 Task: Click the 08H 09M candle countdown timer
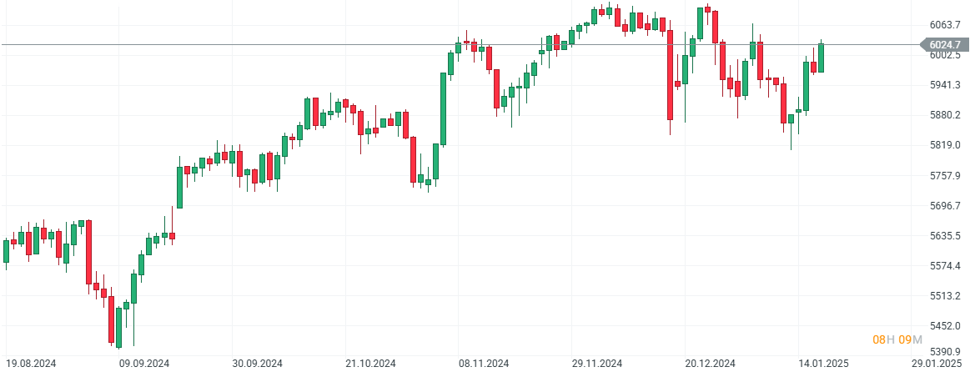897,339
